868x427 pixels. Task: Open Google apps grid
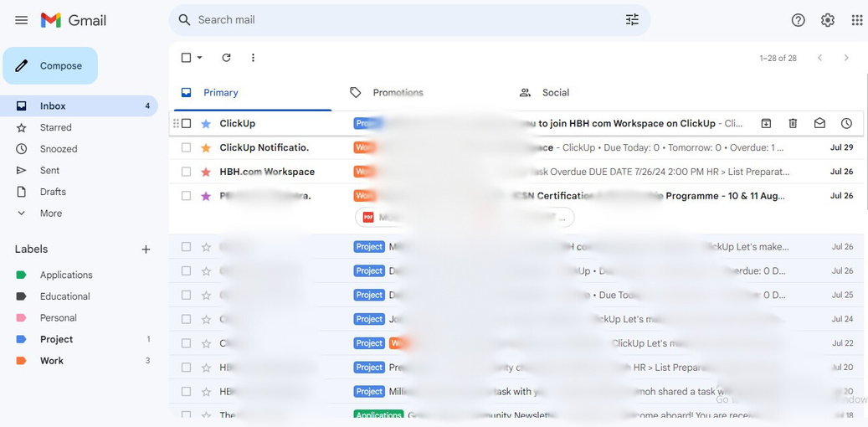(x=856, y=20)
